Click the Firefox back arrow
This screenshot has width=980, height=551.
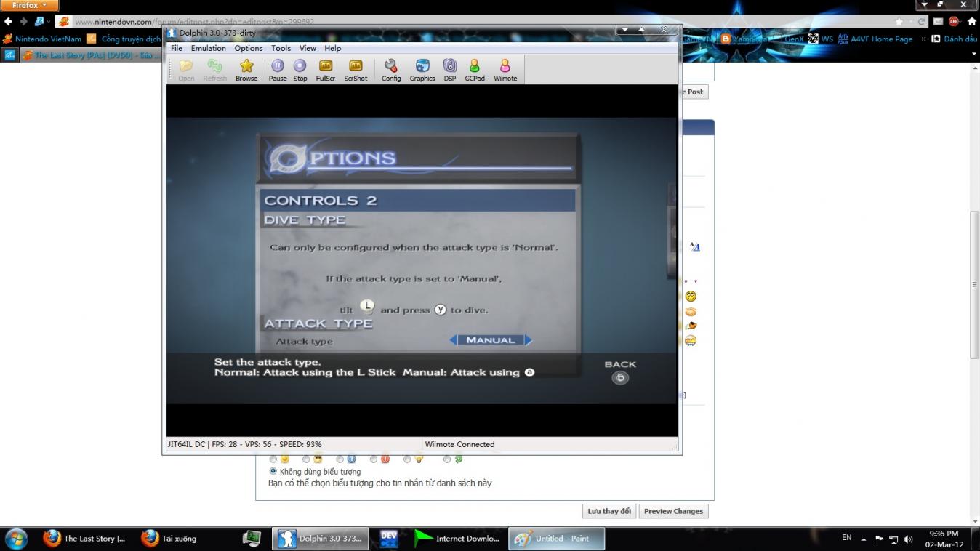point(9,22)
